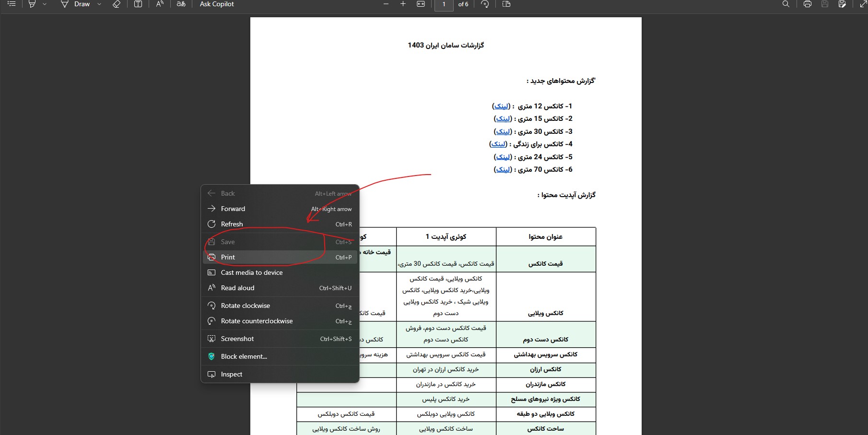Click cell خرید کانکس پلیس
Screen dimensions: 868x435
(446, 399)
